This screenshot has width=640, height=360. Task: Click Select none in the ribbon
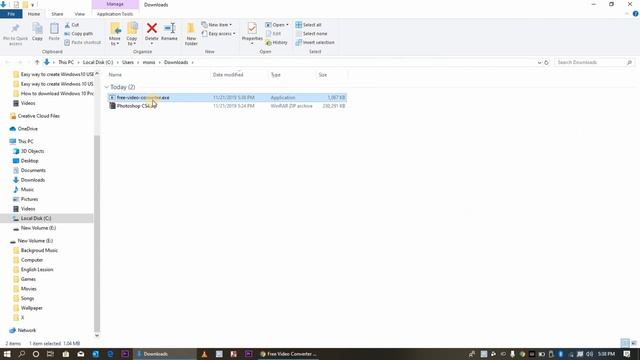coord(311,33)
